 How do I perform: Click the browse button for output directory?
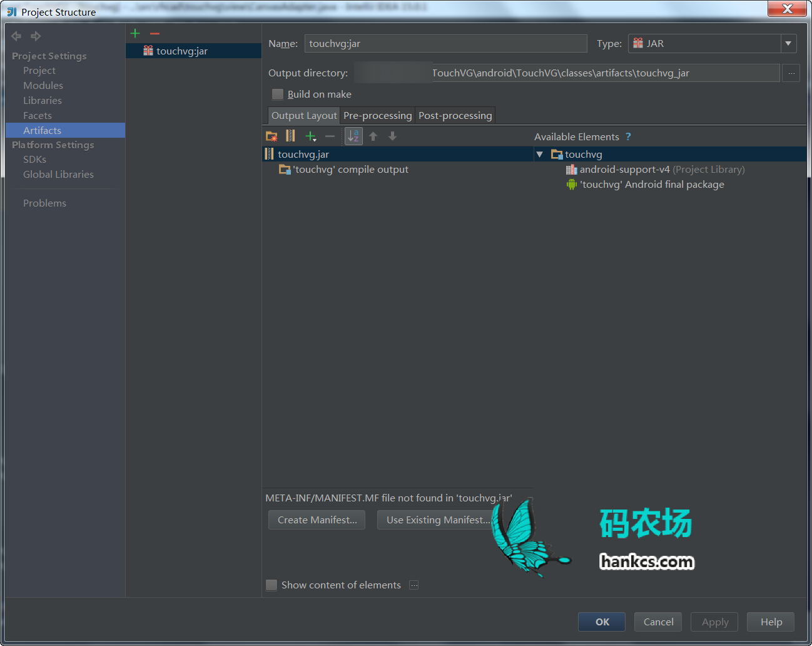coord(791,73)
